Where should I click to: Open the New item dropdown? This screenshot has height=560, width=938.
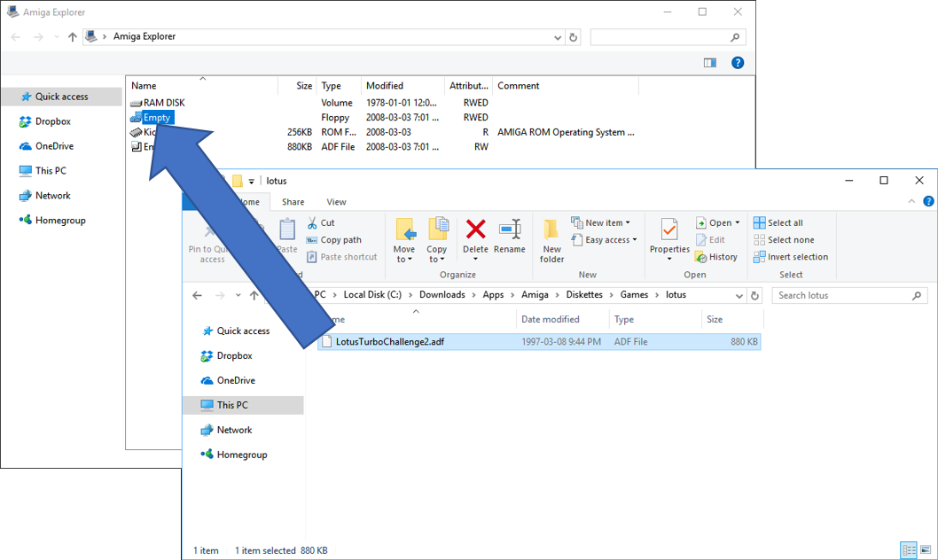point(600,222)
